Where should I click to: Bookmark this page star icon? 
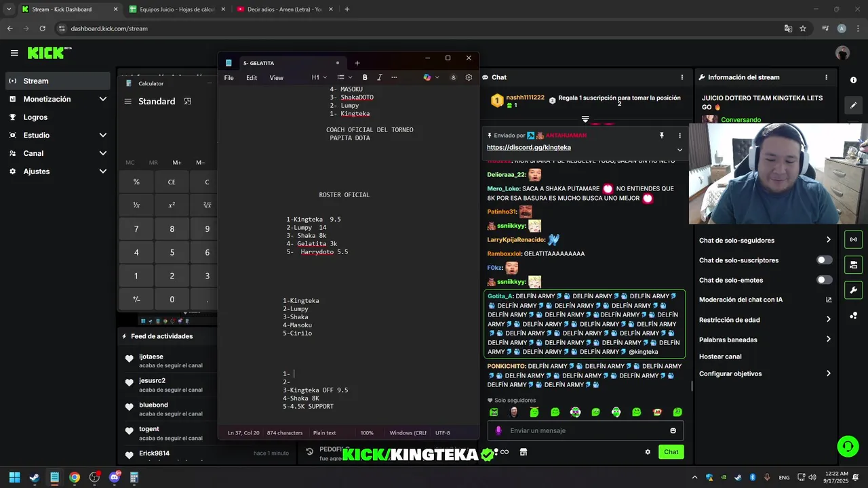(803, 28)
